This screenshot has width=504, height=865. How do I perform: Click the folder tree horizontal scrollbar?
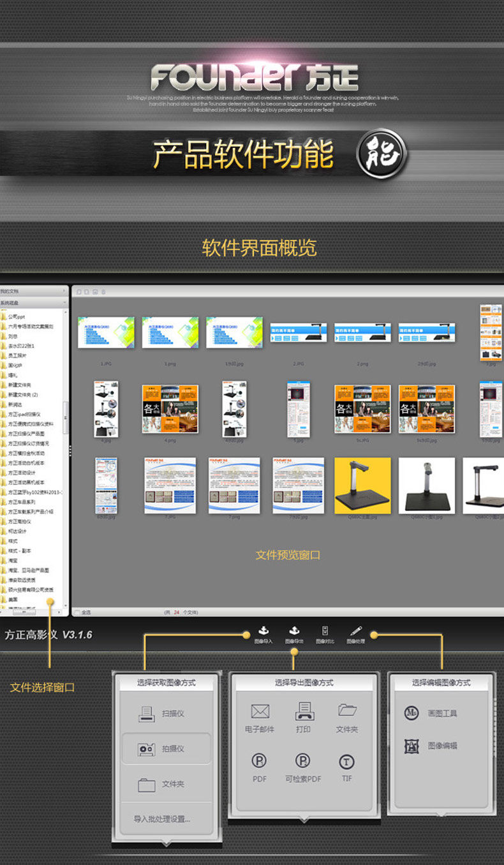pos(24,612)
